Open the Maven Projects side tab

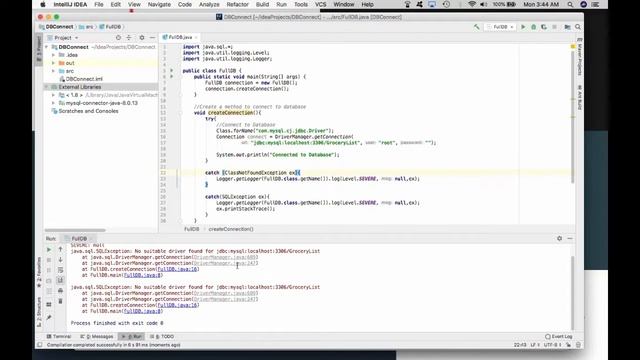tap(579, 57)
